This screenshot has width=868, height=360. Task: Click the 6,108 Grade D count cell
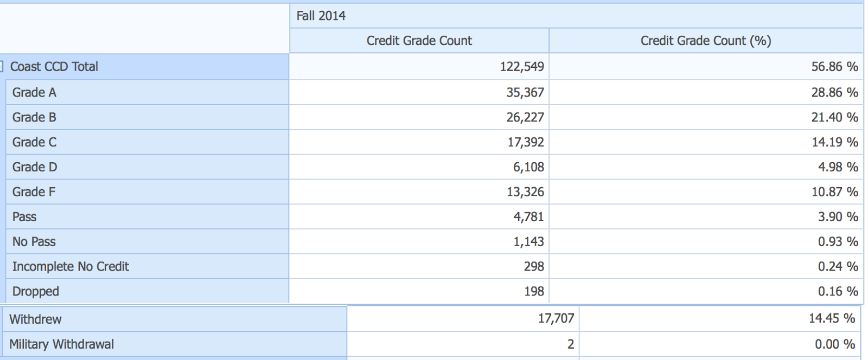[419, 168]
